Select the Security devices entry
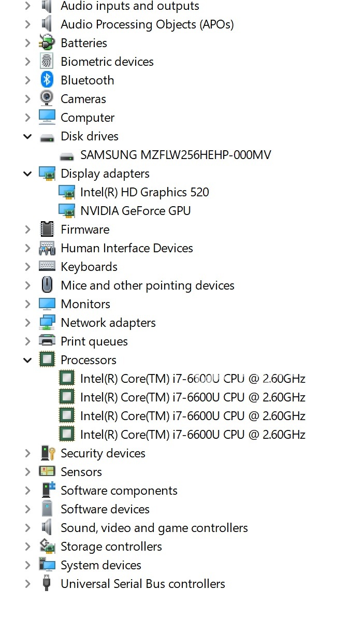 click(x=103, y=453)
